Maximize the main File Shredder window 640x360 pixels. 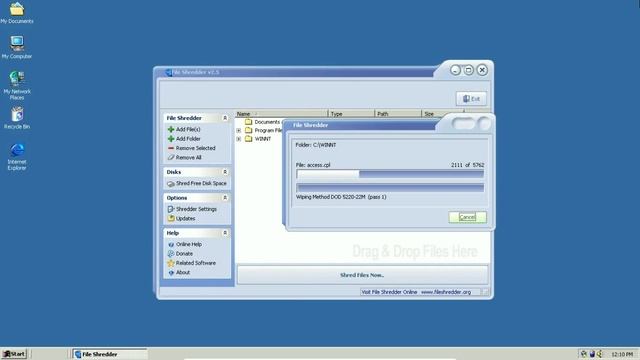pyautogui.click(x=469, y=70)
